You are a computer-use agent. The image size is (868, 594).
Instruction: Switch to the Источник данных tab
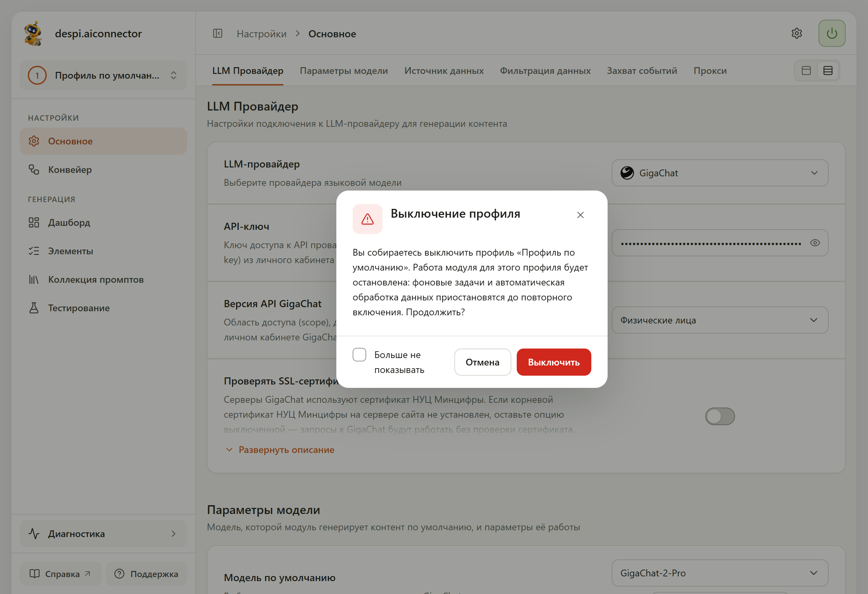click(444, 71)
